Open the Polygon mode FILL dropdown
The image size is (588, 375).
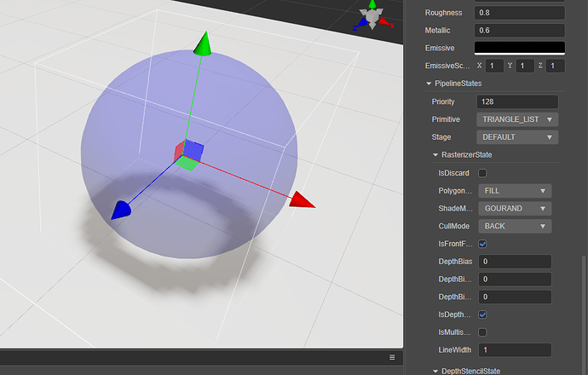click(515, 191)
